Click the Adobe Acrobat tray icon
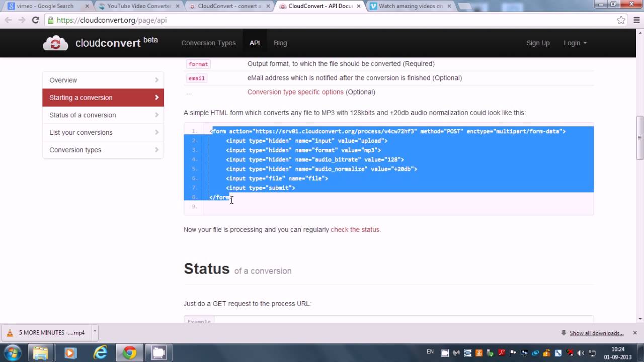The width and height of the screenshot is (644, 362). click(502, 353)
